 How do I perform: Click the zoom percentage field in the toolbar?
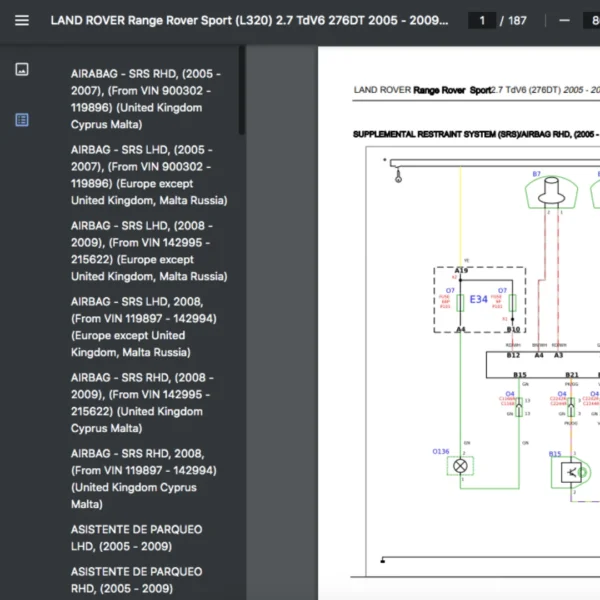pyautogui.click(x=593, y=21)
